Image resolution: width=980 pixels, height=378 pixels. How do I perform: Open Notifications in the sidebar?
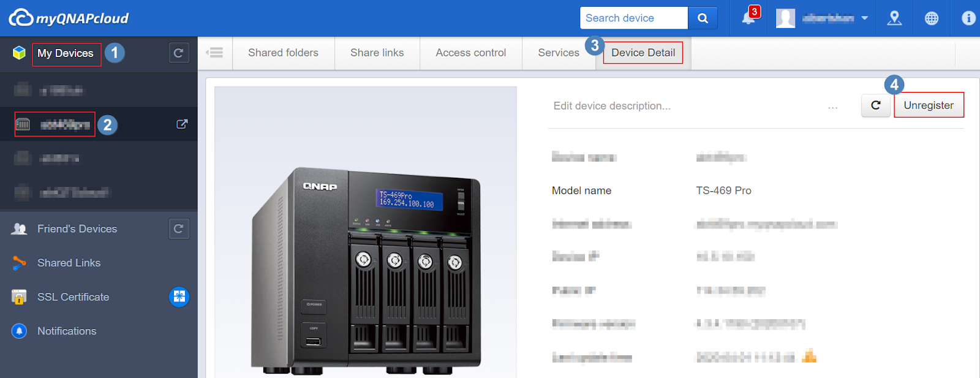67,331
